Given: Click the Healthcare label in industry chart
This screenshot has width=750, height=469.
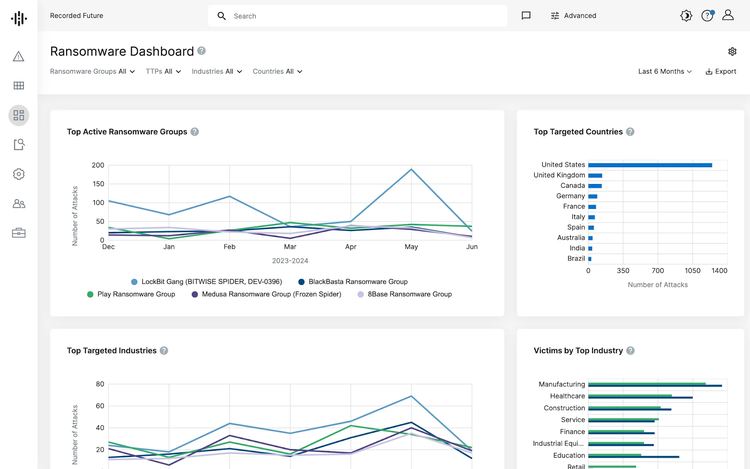Looking at the screenshot, I should [x=567, y=396].
